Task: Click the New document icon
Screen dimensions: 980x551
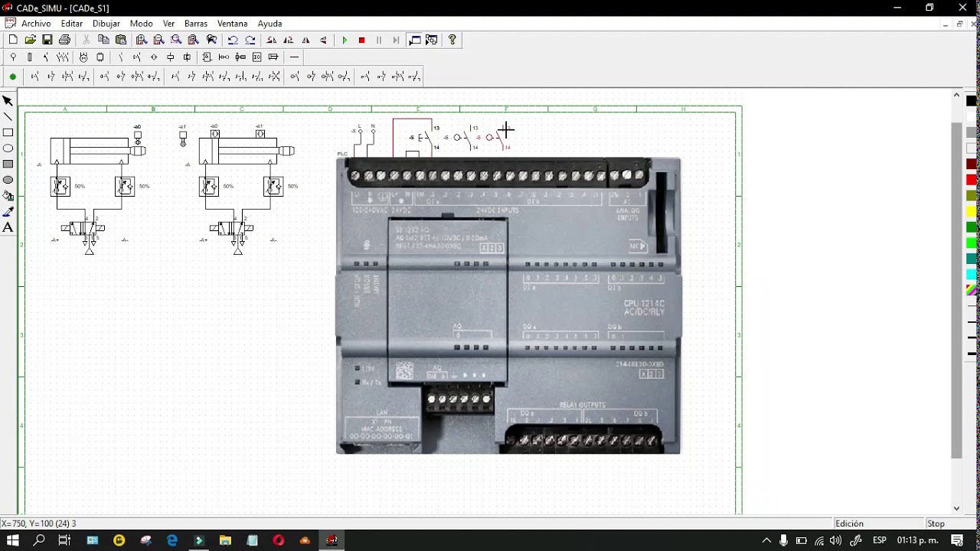Action: pyautogui.click(x=13, y=40)
